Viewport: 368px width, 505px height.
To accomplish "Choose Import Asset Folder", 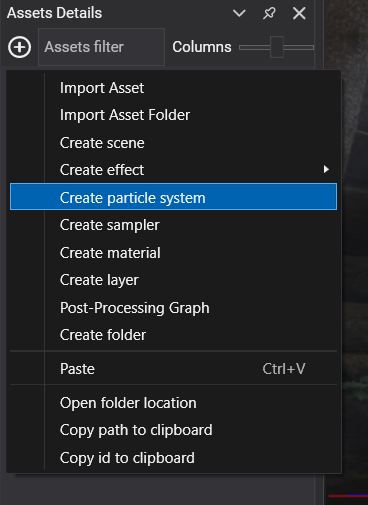I will click(x=173, y=115).
